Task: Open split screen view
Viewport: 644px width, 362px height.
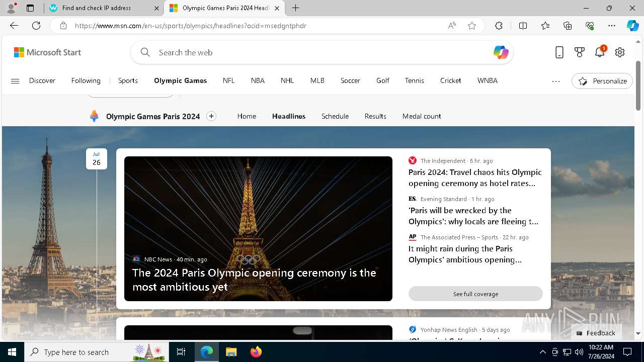Action: (x=523, y=26)
